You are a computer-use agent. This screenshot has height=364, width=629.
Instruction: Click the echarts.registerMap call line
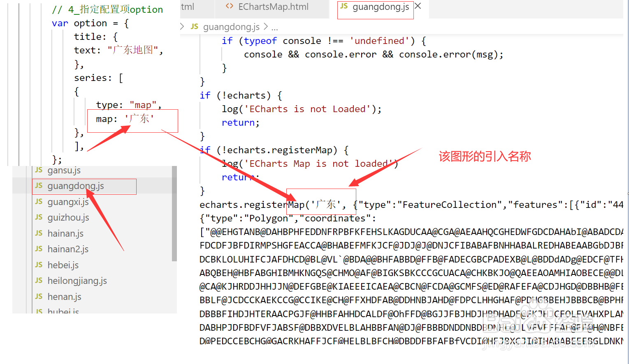point(411,205)
